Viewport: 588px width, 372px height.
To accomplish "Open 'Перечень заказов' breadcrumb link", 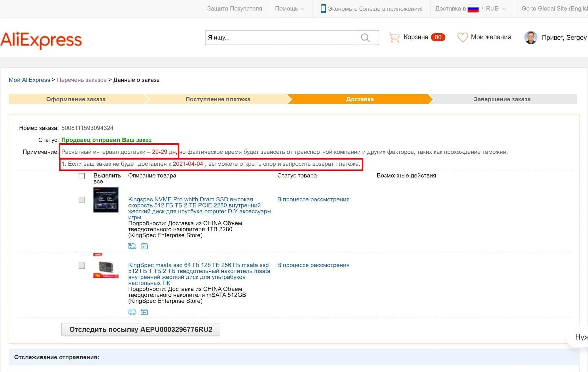I will pos(82,80).
